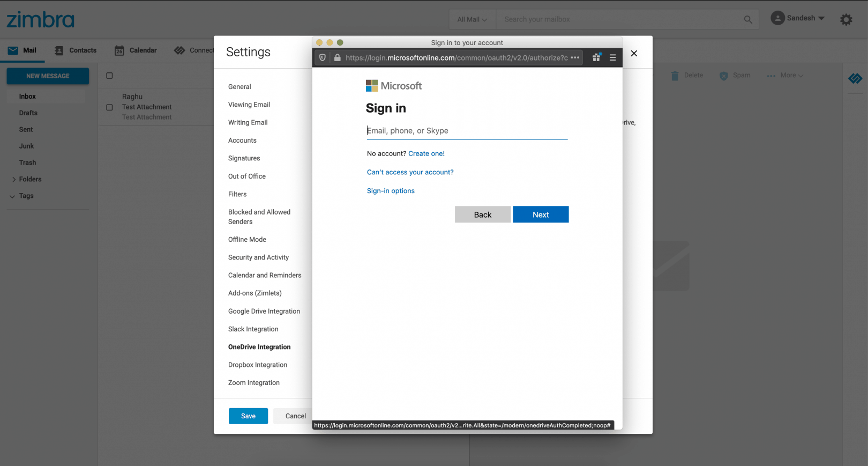
Task: Click the yellow minimize window dot
Action: pyautogui.click(x=330, y=42)
